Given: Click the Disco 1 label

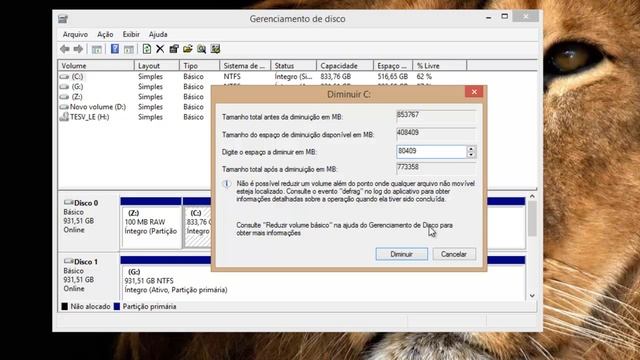Looking at the screenshot, I should tap(86, 262).
